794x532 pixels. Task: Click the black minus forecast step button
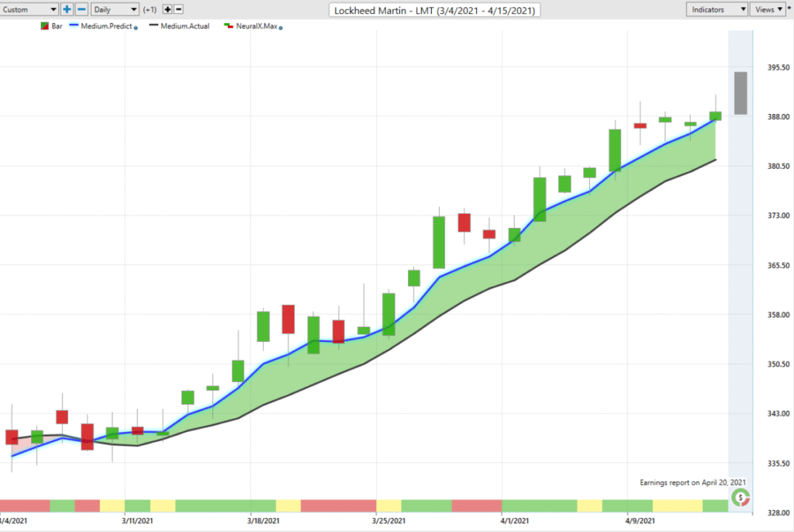[x=178, y=9]
